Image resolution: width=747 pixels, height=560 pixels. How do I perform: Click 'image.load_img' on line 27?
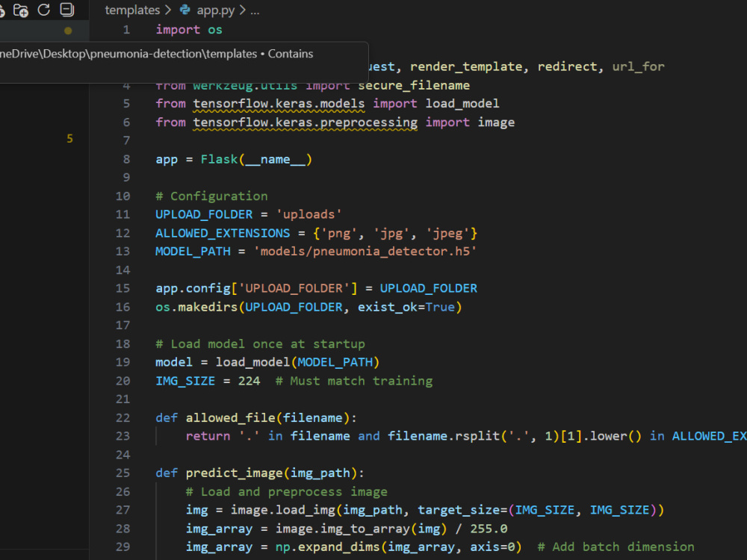(x=283, y=511)
